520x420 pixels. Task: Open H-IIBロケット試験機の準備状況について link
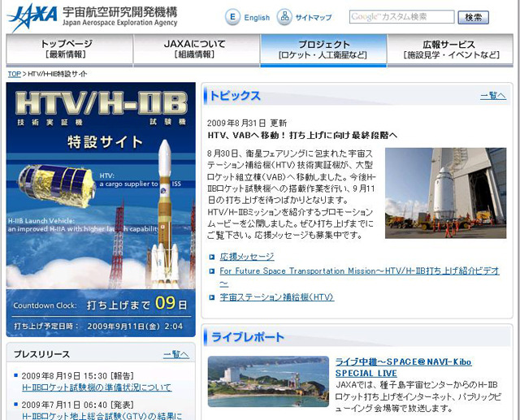pyautogui.click(x=97, y=388)
